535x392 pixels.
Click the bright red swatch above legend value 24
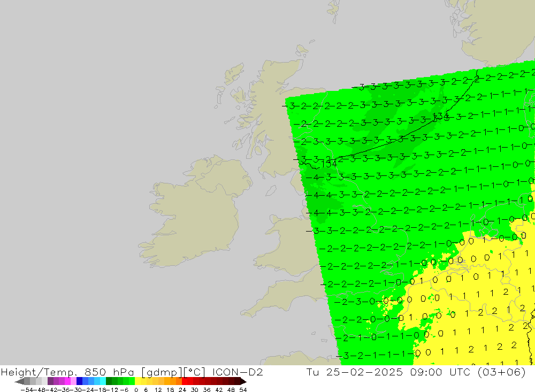pyautogui.click(x=185, y=381)
